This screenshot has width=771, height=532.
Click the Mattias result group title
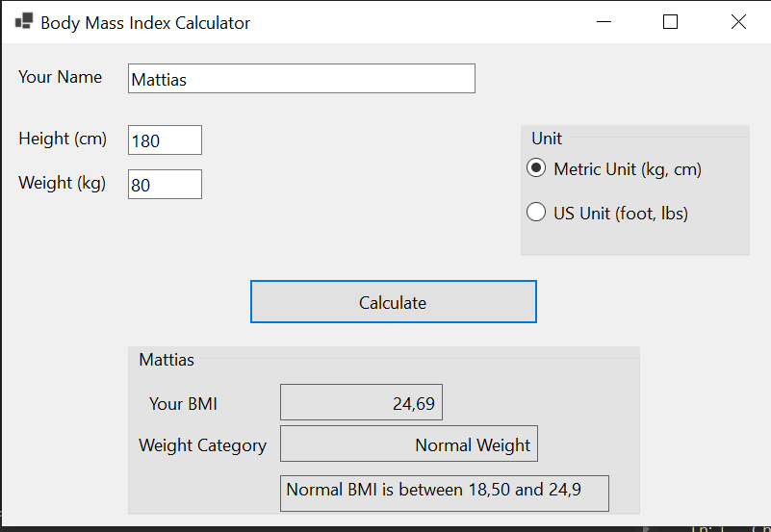click(167, 360)
